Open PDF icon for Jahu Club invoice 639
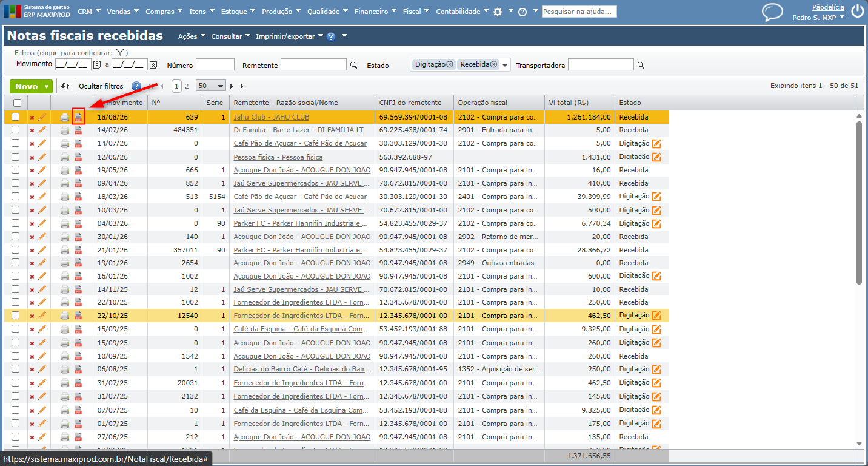Image resolution: width=868 pixels, height=466 pixels. 78,116
